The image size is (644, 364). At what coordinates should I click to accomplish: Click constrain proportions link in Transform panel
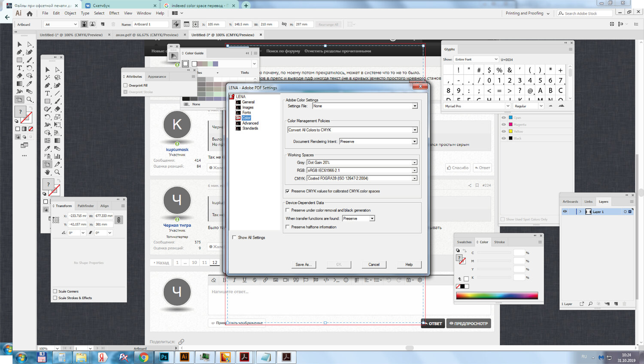point(119,220)
